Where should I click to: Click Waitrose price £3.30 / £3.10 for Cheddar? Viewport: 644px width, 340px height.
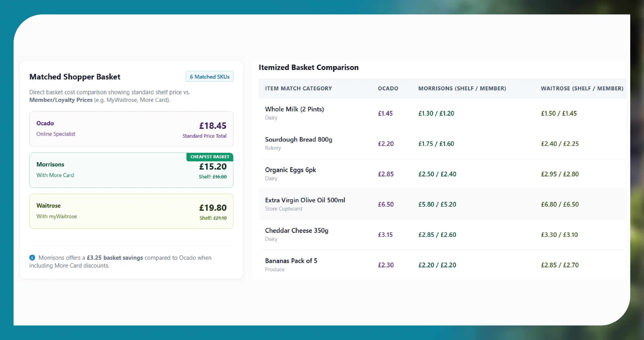(x=559, y=235)
